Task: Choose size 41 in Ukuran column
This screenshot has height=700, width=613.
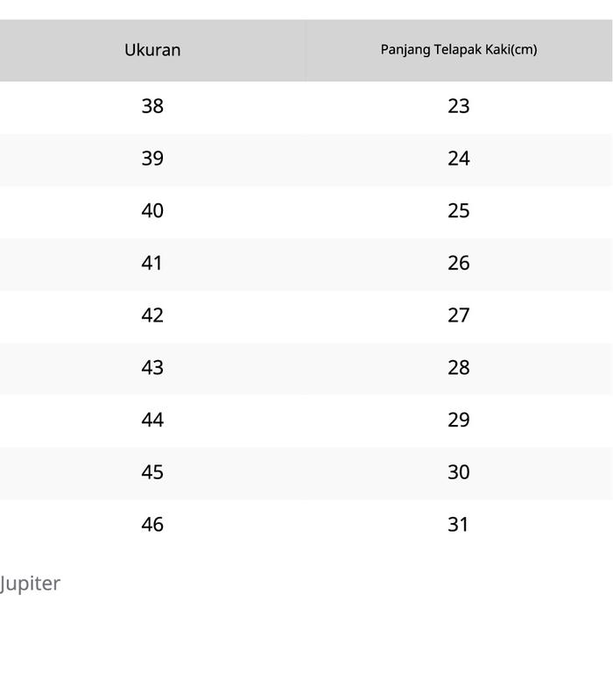Action: tap(152, 263)
